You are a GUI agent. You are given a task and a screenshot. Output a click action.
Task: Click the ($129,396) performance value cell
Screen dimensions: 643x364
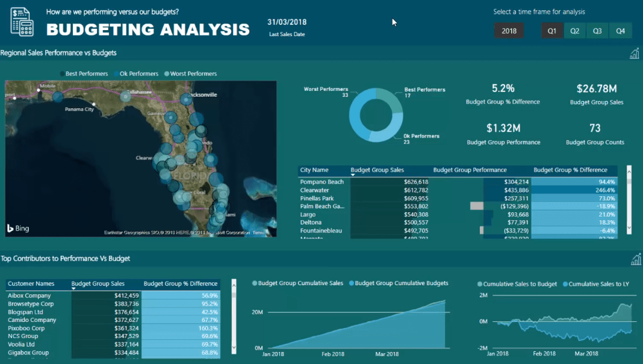(x=514, y=206)
